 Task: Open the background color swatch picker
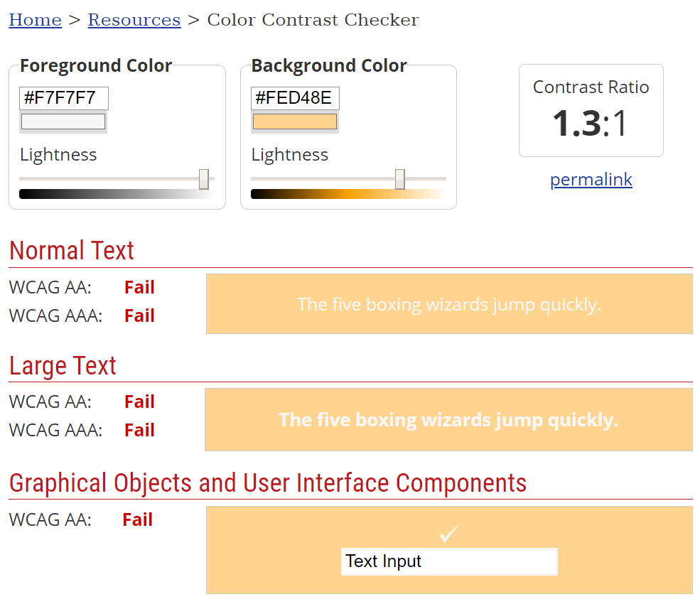[295, 122]
